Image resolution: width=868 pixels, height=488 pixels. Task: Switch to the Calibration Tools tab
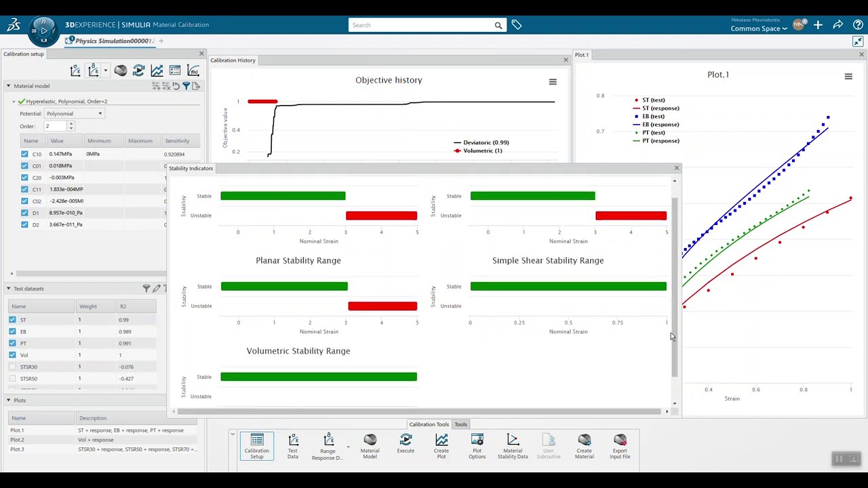[429, 424]
